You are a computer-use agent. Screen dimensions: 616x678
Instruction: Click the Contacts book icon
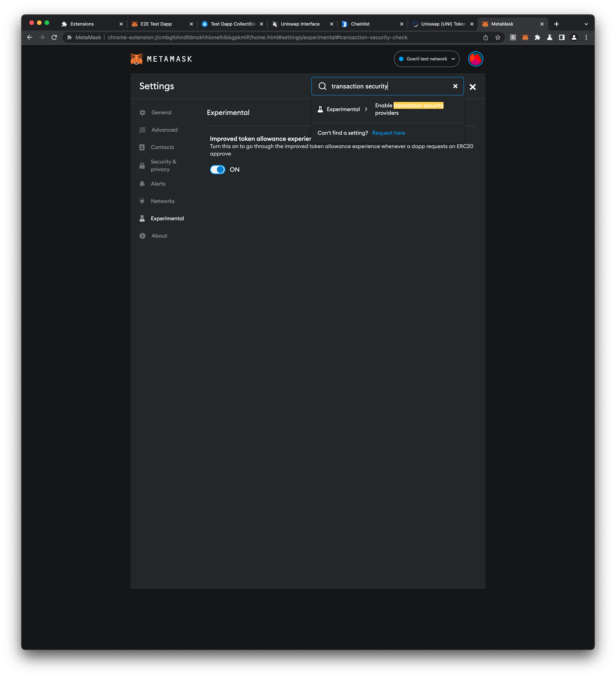[142, 147]
